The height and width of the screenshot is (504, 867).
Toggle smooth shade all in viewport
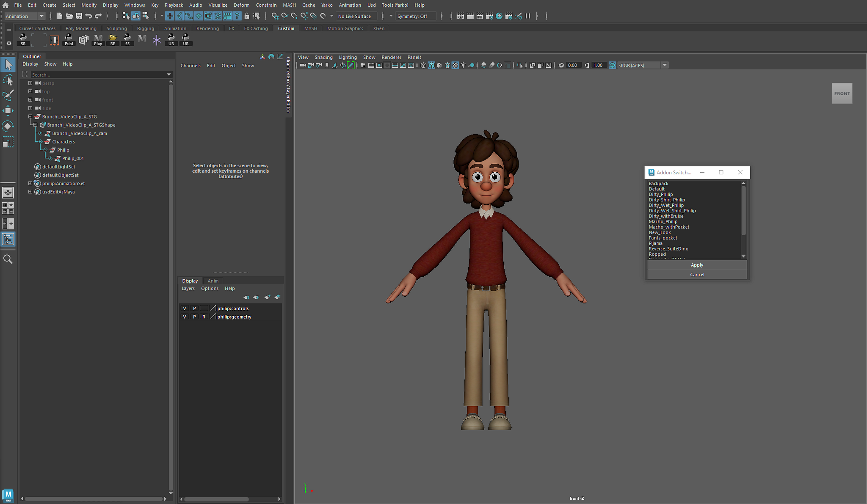click(x=431, y=65)
